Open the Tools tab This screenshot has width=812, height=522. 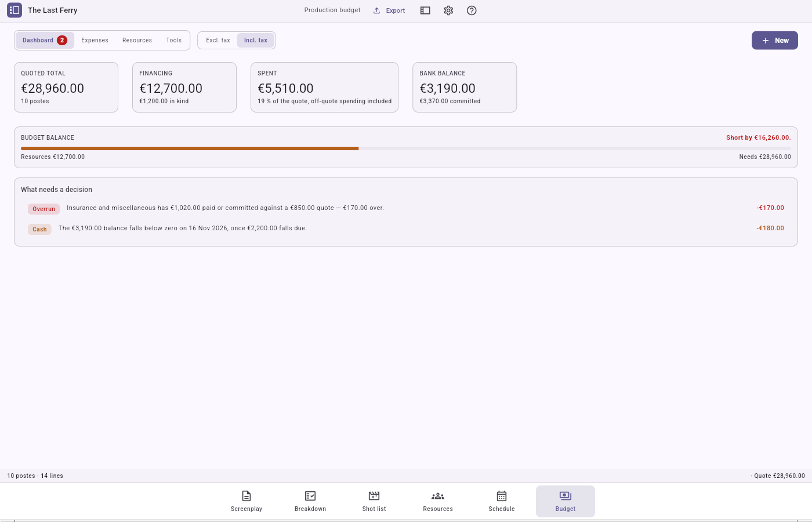click(174, 41)
